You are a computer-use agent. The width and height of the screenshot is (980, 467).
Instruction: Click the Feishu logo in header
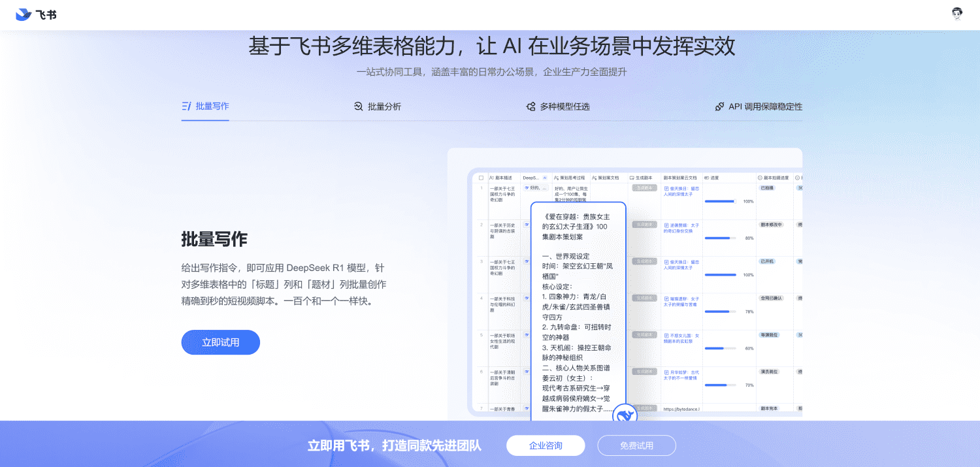(36, 14)
